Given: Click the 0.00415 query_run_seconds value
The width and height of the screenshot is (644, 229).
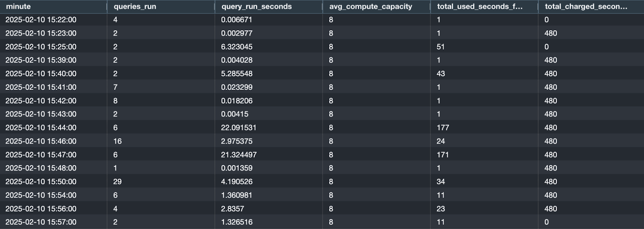Looking at the screenshot, I should coord(235,114).
